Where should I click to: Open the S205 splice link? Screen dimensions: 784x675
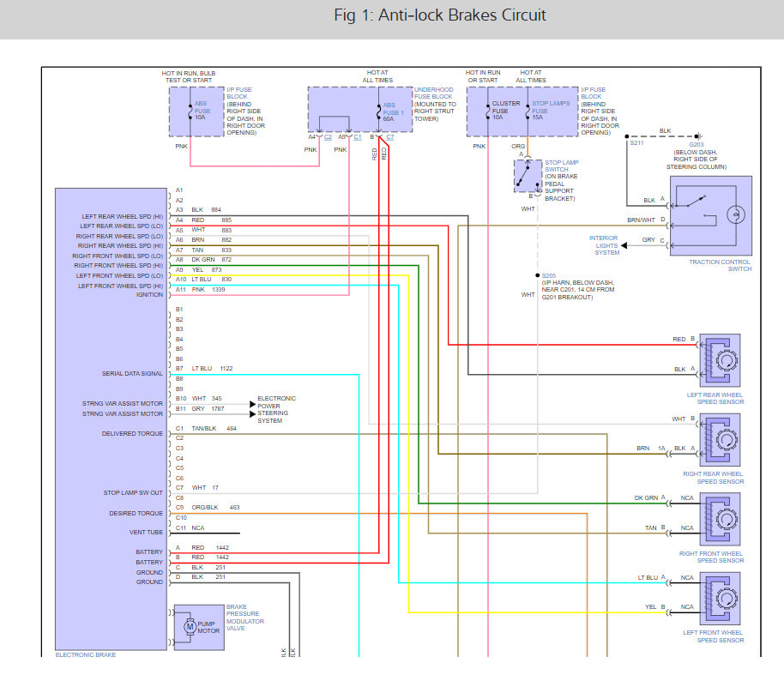pyautogui.click(x=548, y=276)
